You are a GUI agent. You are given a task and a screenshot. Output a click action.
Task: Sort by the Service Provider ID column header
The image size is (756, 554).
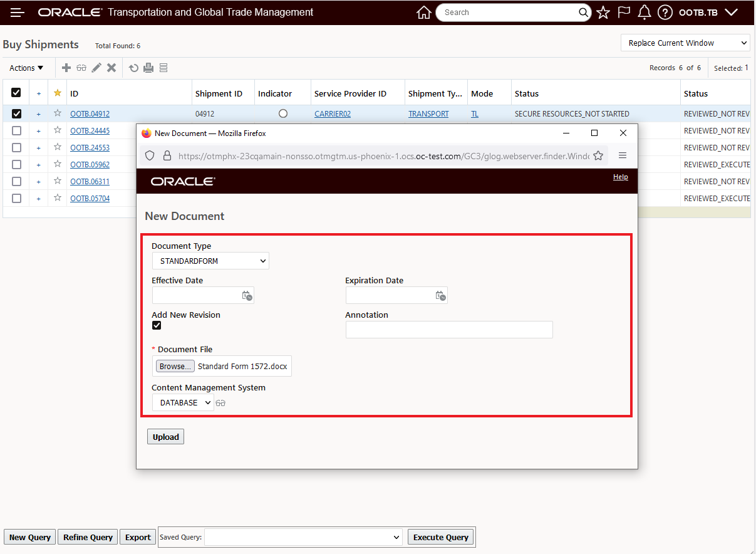350,93
